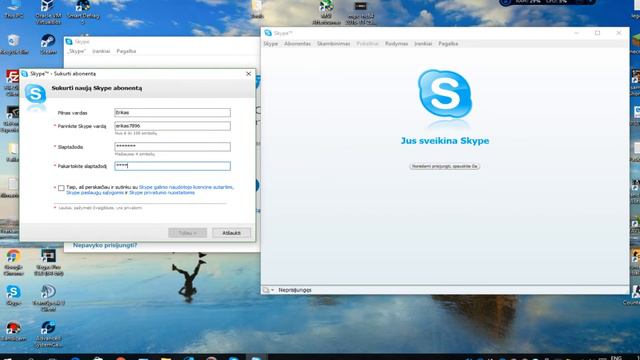Open Įrankiai menu in main Skype window
This screenshot has height=360, width=640.
tap(423, 43)
